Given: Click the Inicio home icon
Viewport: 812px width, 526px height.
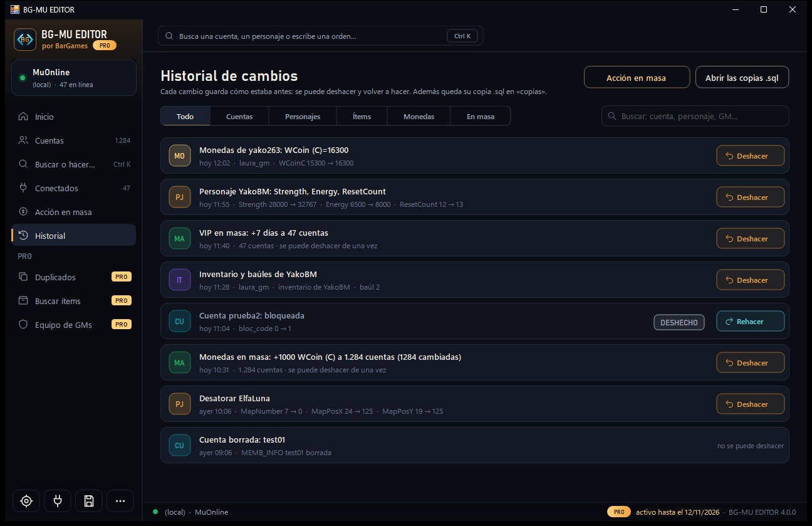Looking at the screenshot, I should 23,117.
